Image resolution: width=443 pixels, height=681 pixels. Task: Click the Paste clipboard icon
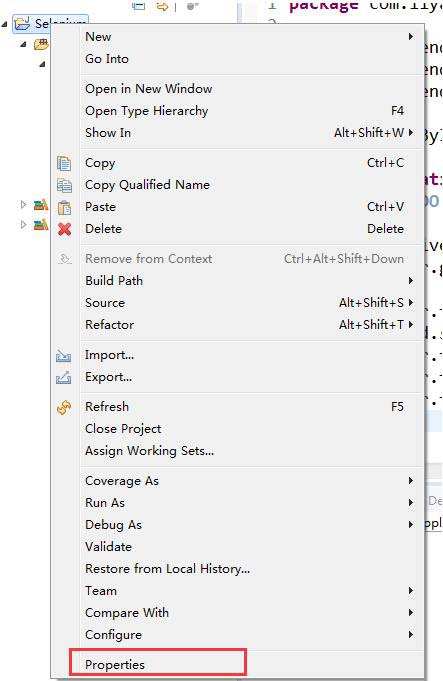[64, 208]
